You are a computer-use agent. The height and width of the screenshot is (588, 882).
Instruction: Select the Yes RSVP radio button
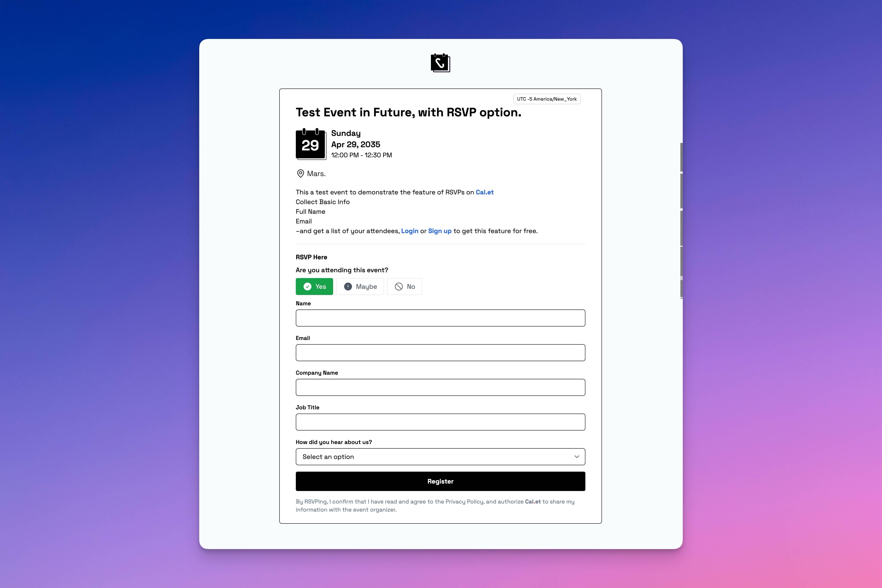(x=314, y=286)
